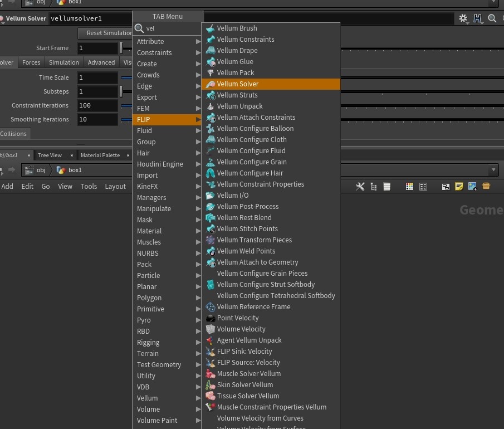Image resolution: width=504 pixels, height=429 pixels.
Task: Choose Vellum Stitch Points
Action: (x=271, y=228)
